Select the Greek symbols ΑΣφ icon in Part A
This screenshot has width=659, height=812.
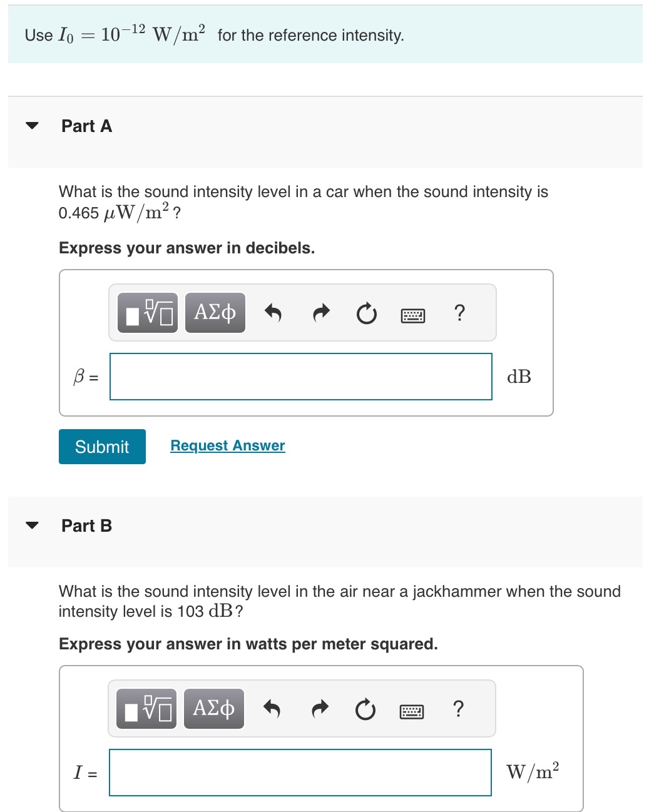pyautogui.click(x=214, y=313)
